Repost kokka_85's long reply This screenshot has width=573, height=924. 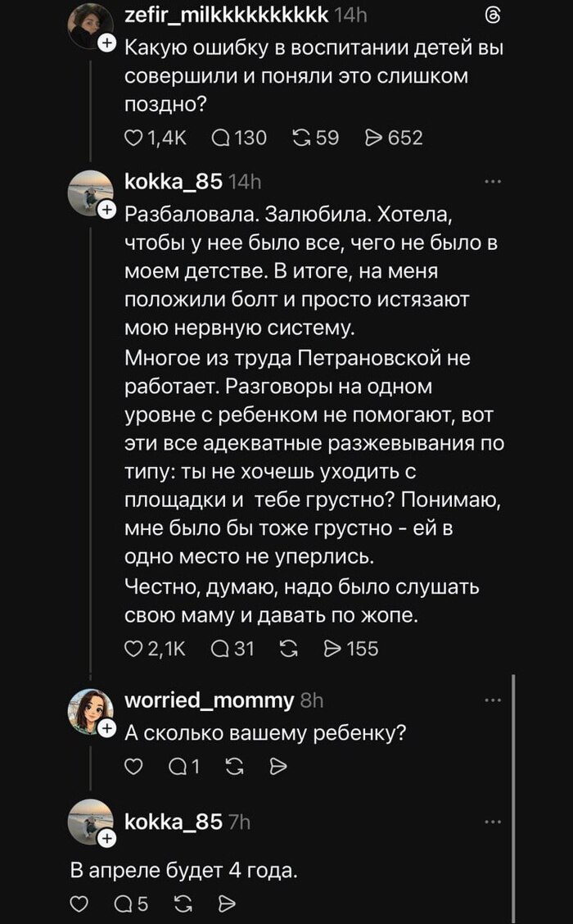coord(288,650)
